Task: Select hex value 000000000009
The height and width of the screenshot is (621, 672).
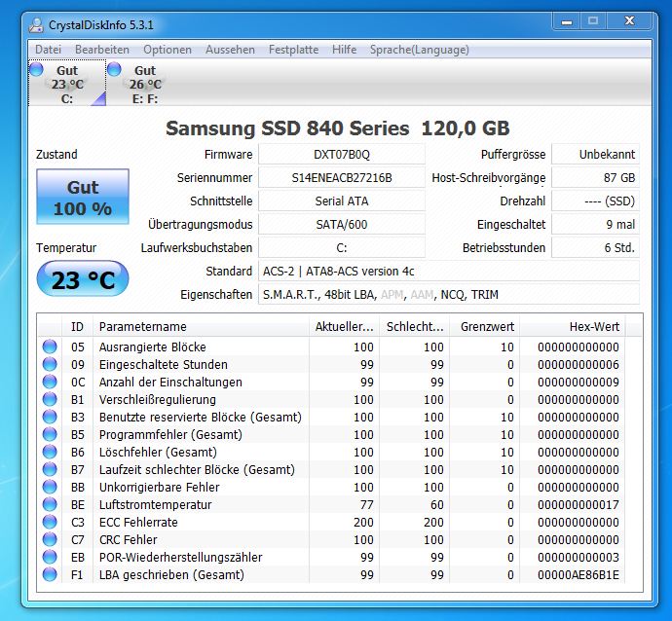Action: coord(579,382)
